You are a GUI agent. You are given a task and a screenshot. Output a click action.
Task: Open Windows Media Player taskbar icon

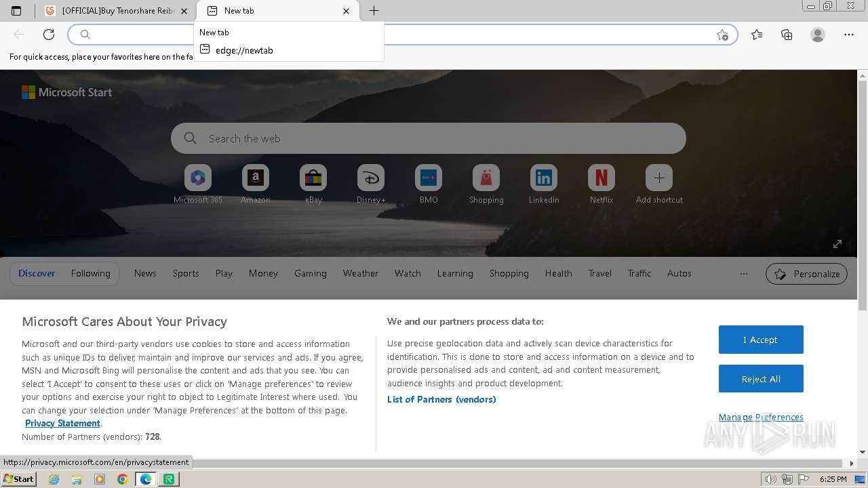coord(100,479)
